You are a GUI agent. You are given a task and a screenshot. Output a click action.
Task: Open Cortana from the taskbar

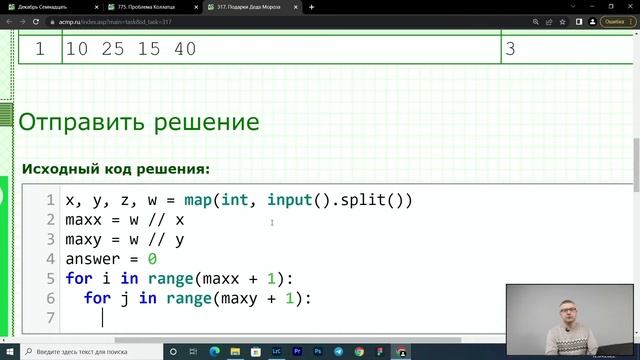173,351
